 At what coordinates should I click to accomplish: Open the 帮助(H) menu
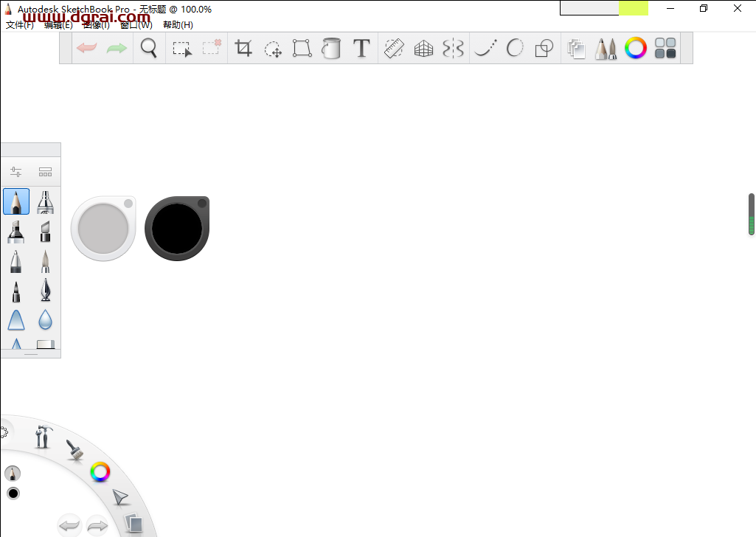point(178,25)
